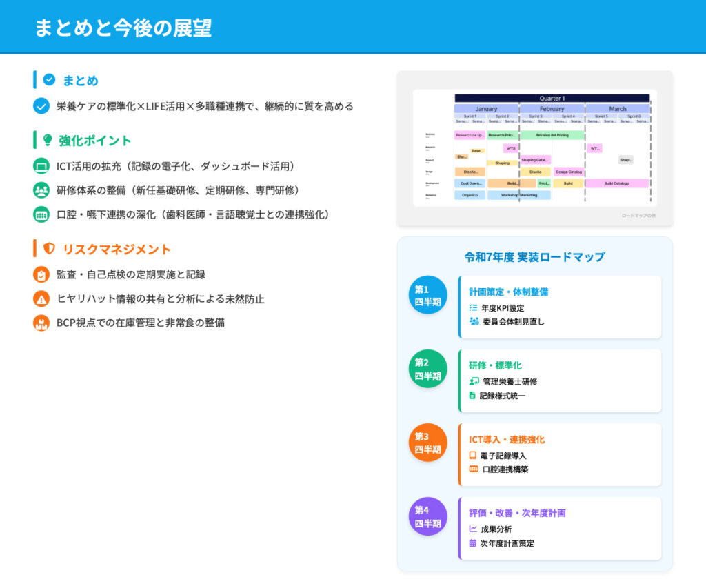Click the blue check circle beside 栄養ケアの標準化
The image size is (706, 588).
click(41, 106)
